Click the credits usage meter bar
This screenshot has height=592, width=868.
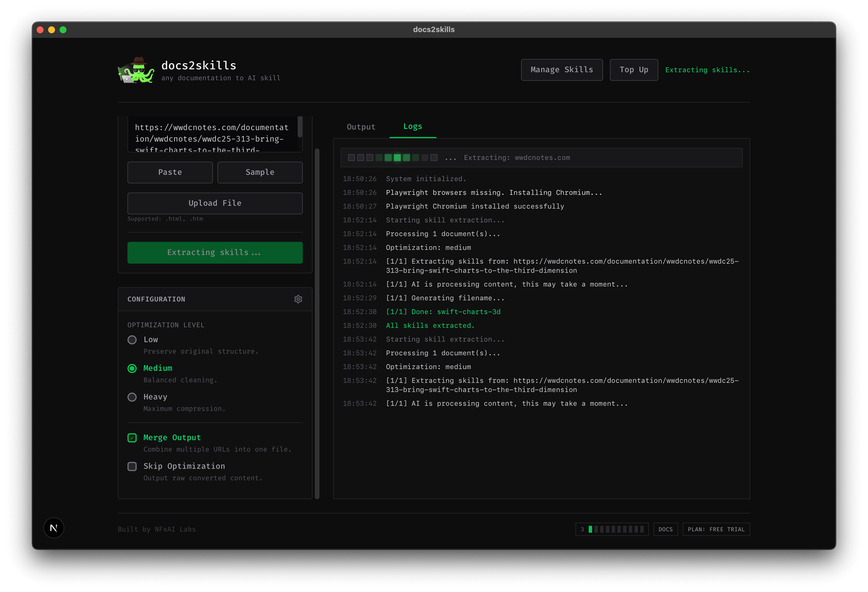616,529
